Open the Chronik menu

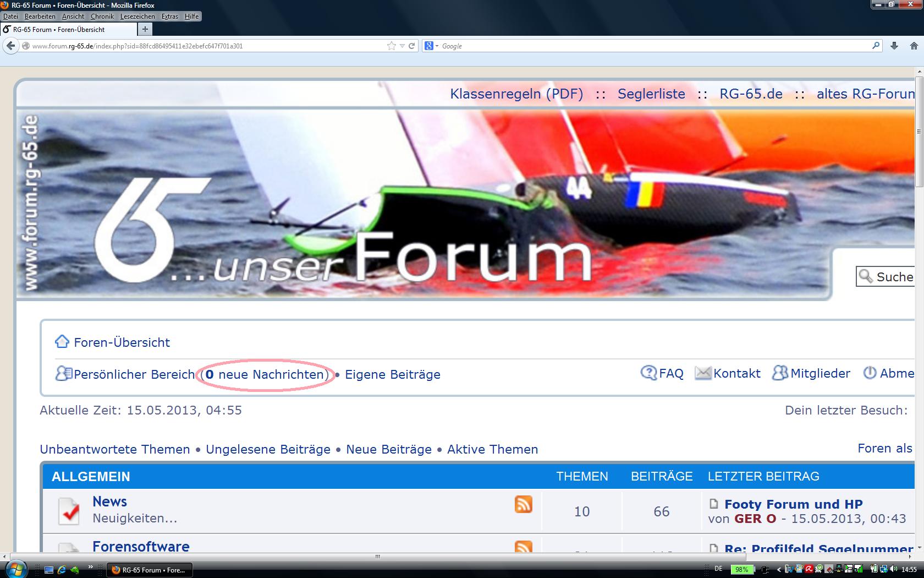(x=102, y=17)
